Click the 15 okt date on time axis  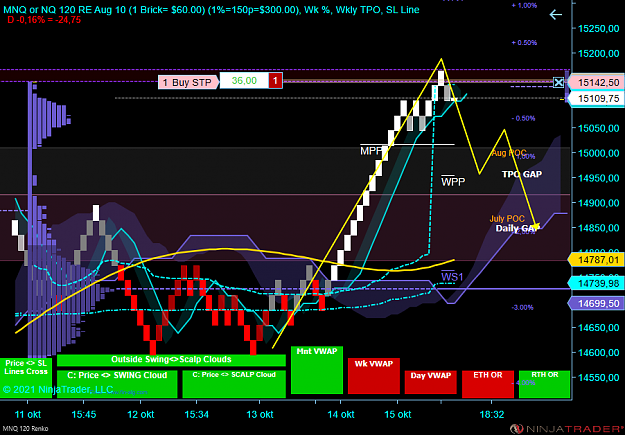point(397,414)
